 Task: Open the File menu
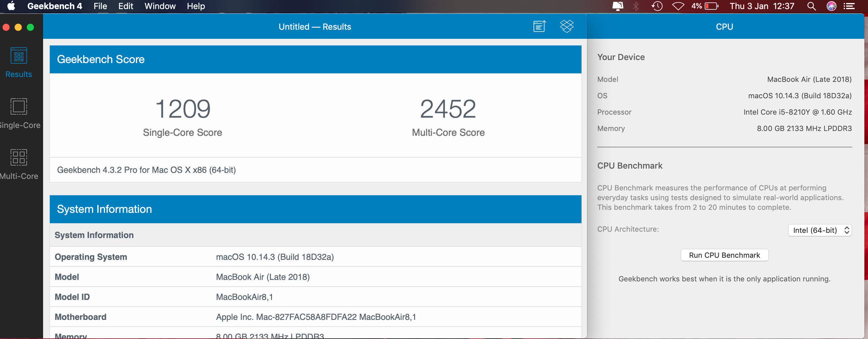[x=100, y=6]
